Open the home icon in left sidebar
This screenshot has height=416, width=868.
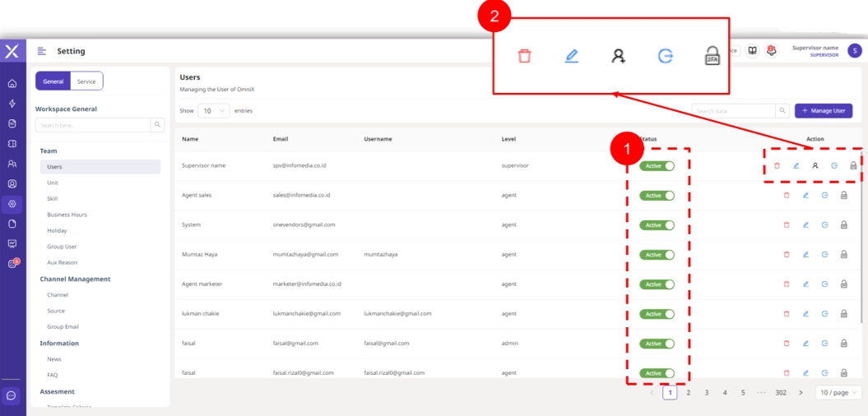pos(12,84)
